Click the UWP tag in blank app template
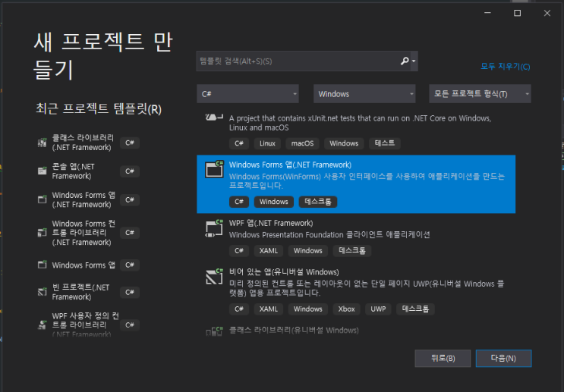 378,309
